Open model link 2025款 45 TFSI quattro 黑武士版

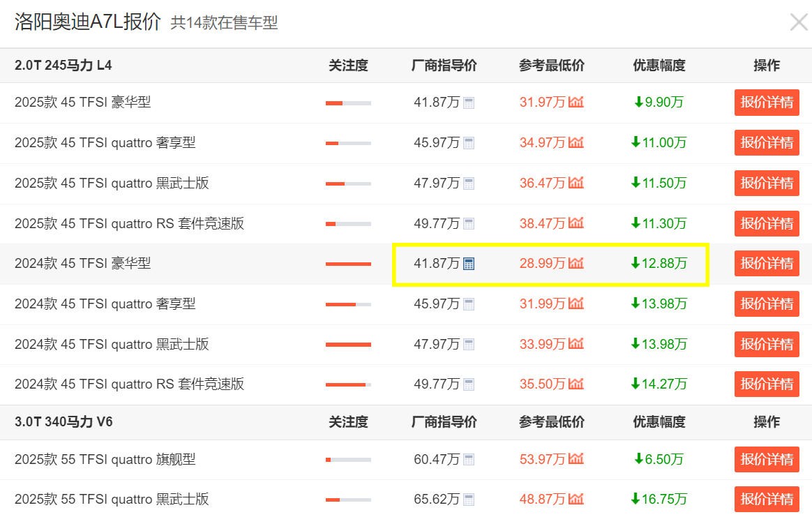[x=112, y=183]
